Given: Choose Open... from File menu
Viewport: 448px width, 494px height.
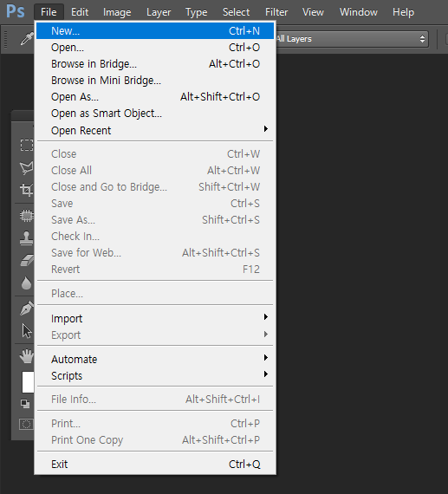Looking at the screenshot, I should tap(155, 48).
